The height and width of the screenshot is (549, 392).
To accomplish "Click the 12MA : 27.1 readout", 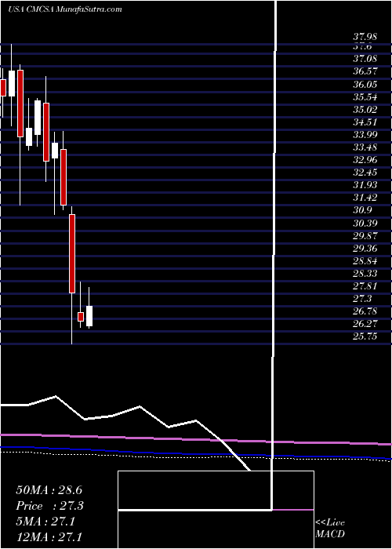I will click(49, 537).
